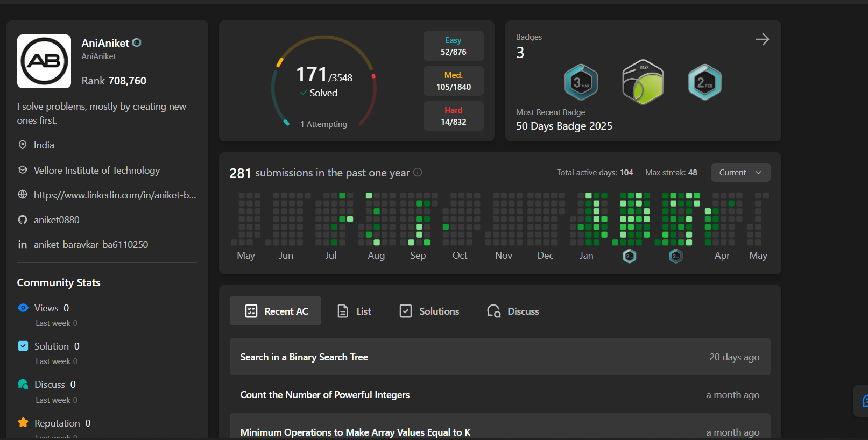Image resolution: width=868 pixels, height=440 pixels.
Task: Click the badge icon under February heatmap
Action: pyautogui.click(x=629, y=256)
